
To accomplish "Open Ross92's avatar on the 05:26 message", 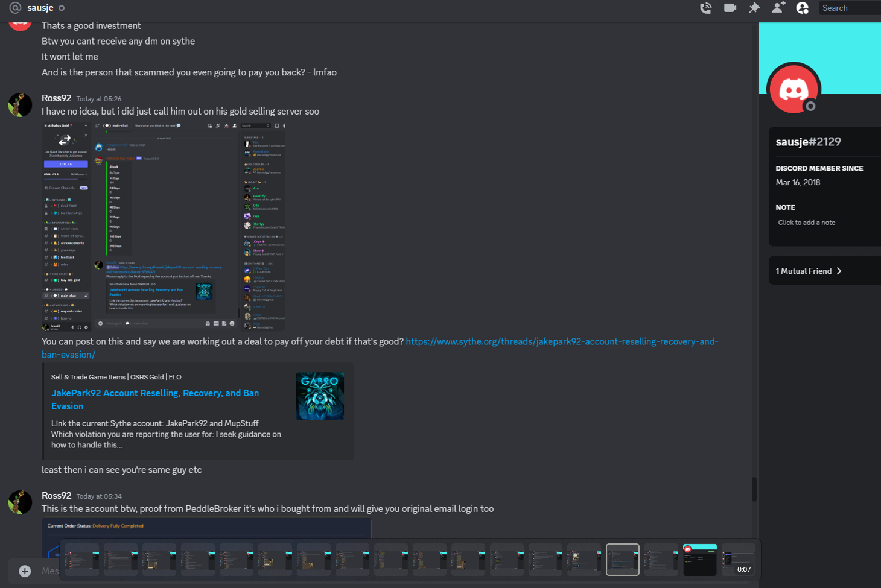I will [x=20, y=105].
